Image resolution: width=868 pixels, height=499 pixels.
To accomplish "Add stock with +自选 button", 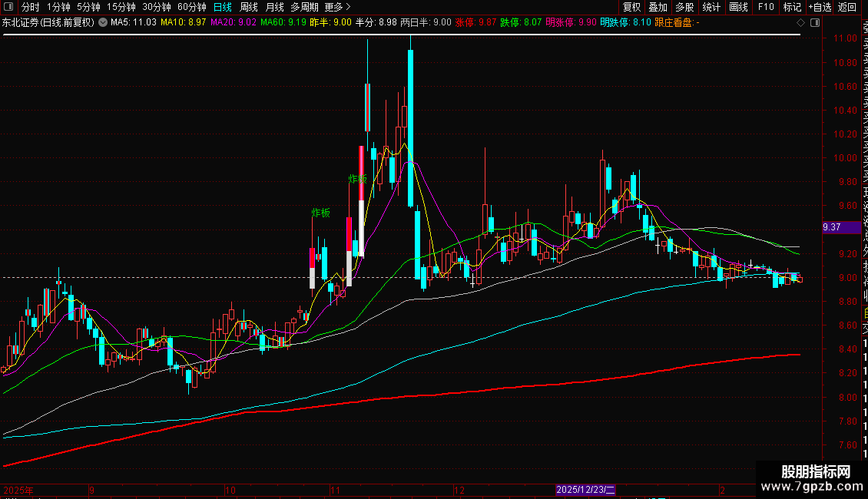I will click(x=820, y=7).
